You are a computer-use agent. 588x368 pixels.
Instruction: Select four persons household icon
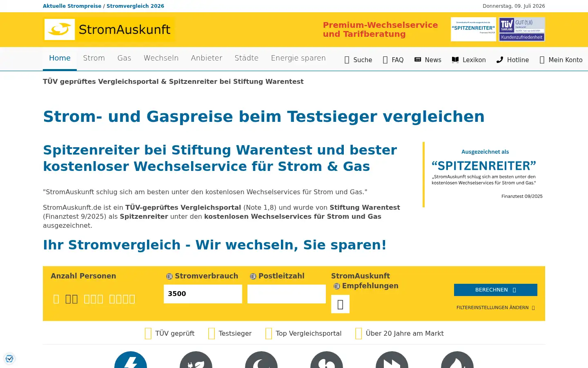coord(122,299)
